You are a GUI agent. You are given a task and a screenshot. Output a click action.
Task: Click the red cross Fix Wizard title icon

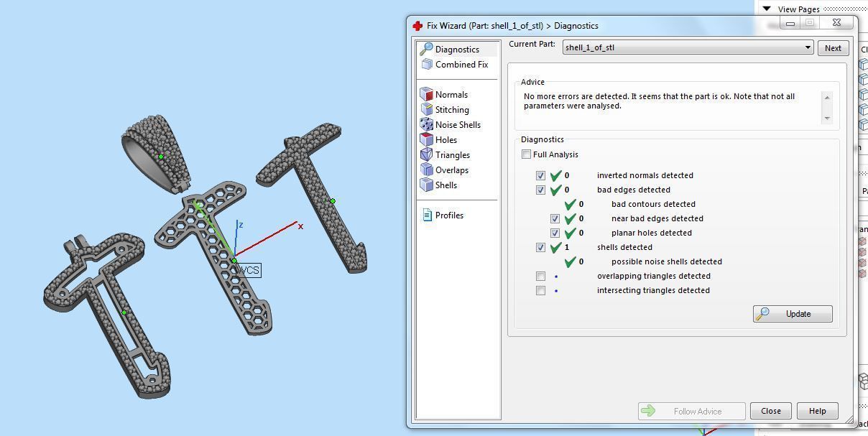[x=417, y=25]
